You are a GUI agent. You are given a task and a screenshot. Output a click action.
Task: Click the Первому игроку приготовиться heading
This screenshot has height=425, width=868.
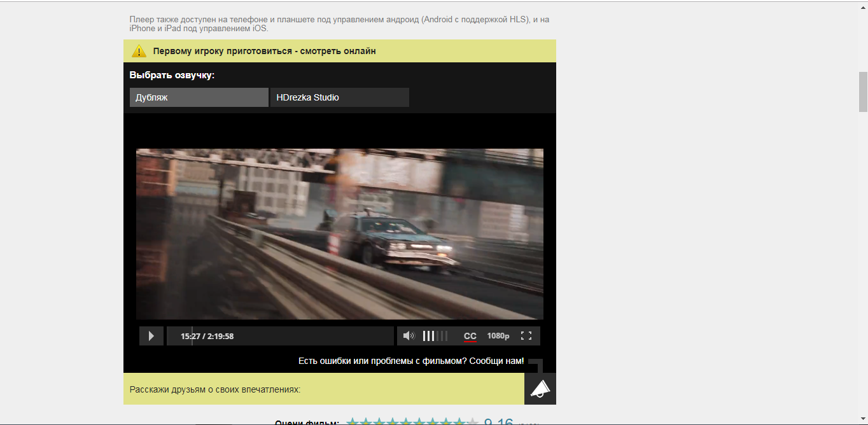coord(264,51)
